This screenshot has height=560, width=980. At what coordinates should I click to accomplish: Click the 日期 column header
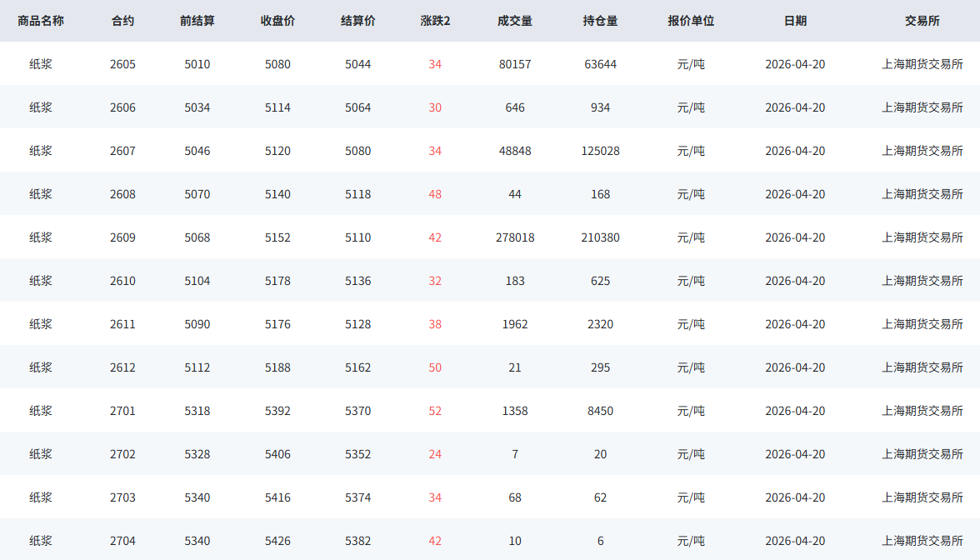(795, 21)
